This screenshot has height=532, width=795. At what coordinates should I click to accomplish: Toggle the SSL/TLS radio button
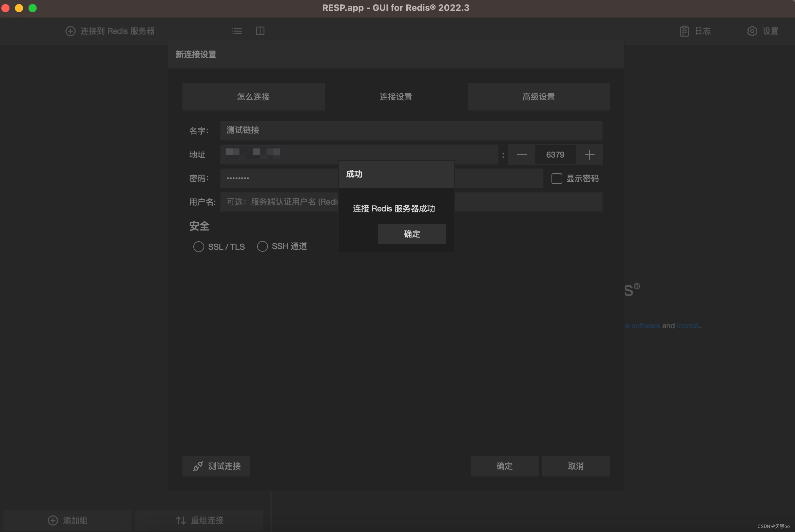198,246
